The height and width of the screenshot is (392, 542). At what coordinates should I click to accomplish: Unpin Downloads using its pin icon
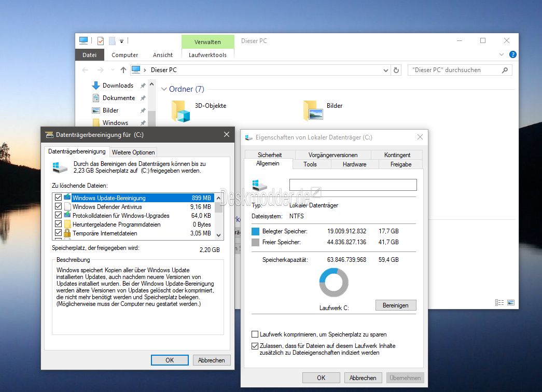pos(143,86)
